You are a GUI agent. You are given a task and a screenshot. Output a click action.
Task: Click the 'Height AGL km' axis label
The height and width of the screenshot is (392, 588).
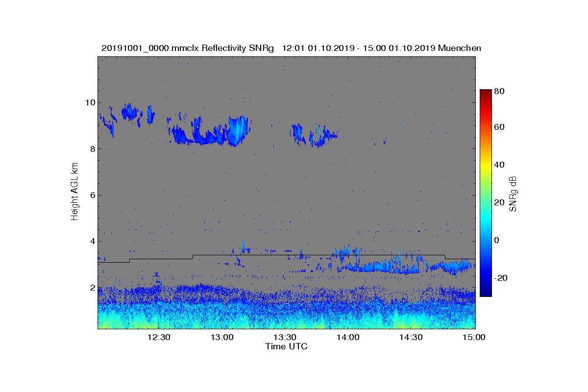pyautogui.click(x=74, y=192)
